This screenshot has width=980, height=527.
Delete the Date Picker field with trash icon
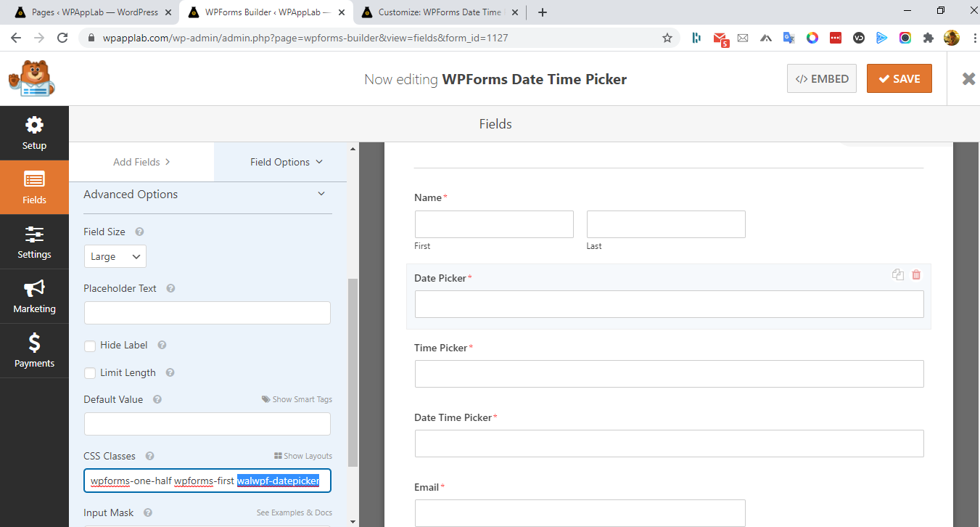point(916,274)
